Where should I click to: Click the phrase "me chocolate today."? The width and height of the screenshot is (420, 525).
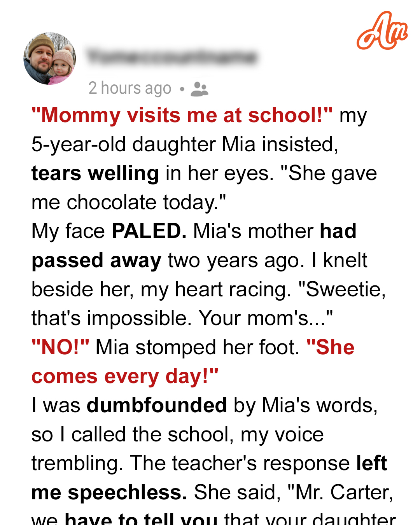129,203
